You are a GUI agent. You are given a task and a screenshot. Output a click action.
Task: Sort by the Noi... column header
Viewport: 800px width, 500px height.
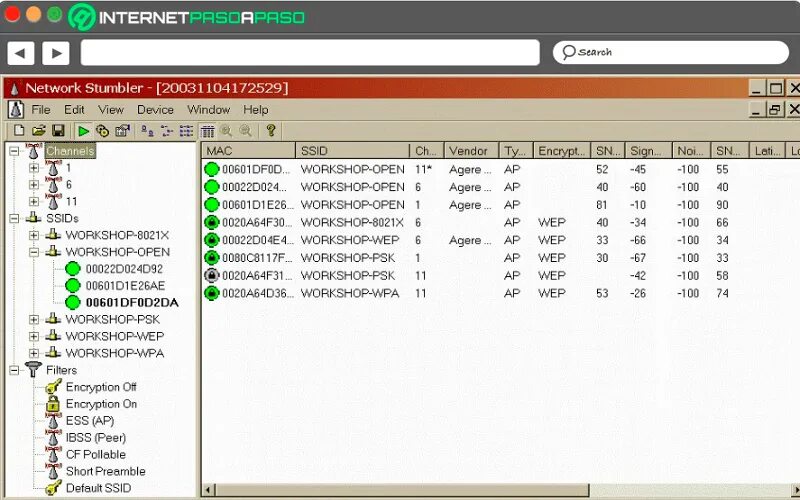click(692, 151)
